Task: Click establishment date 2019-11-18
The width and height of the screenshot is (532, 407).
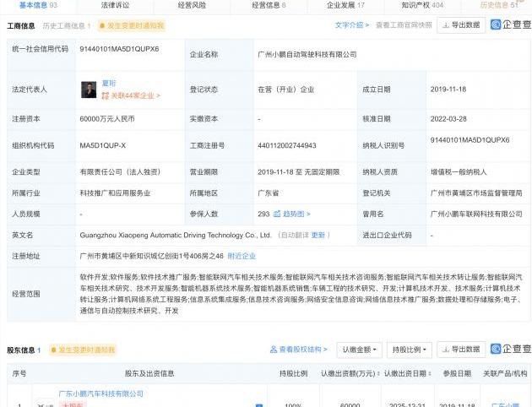Action: [448, 90]
